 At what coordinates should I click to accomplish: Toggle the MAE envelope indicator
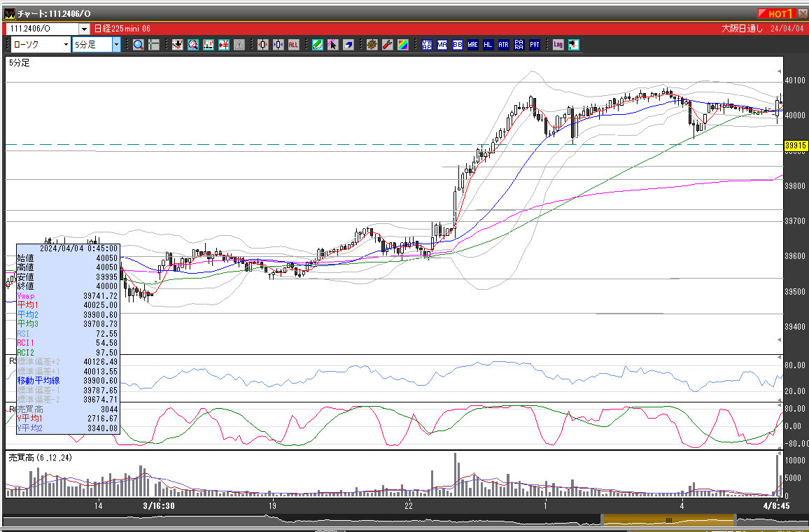coord(473,45)
